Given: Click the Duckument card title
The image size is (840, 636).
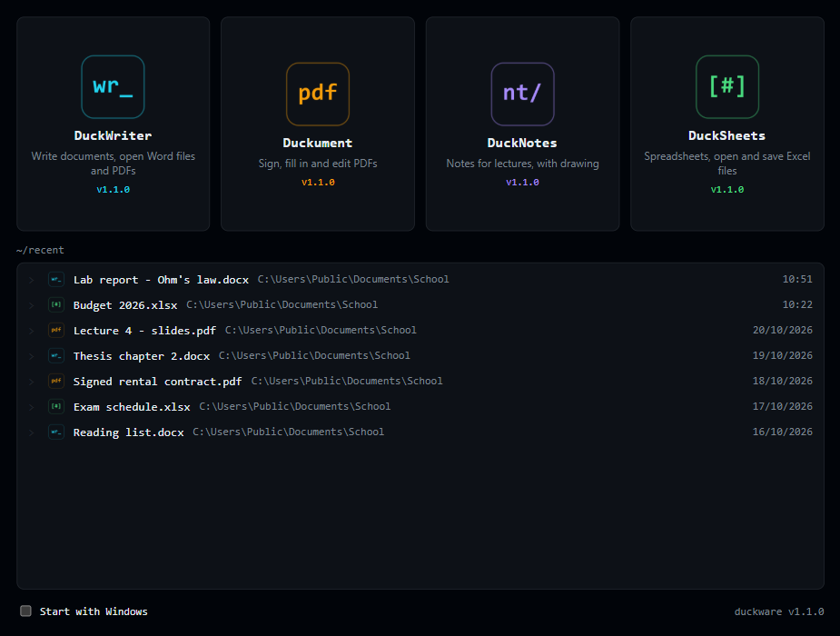Looking at the screenshot, I should [x=318, y=143].
